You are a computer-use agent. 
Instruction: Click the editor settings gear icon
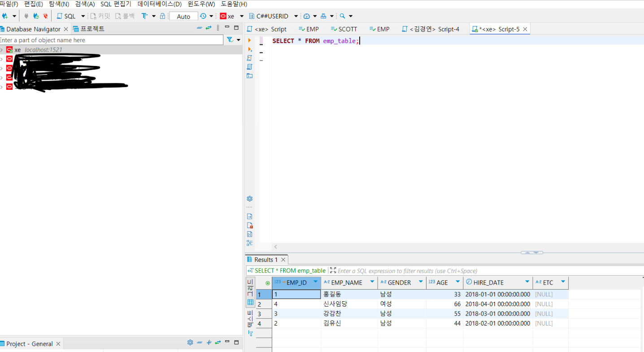[250, 198]
